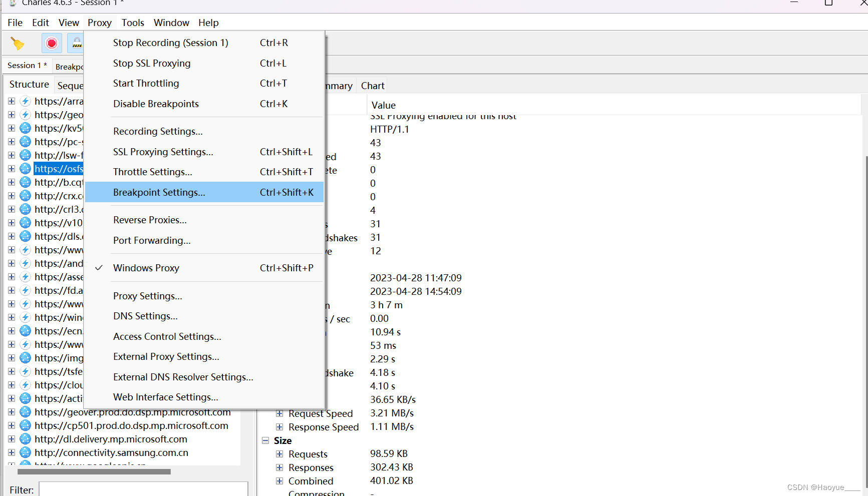This screenshot has height=496, width=868.
Task: Expand the Combined size row
Action: pos(279,481)
